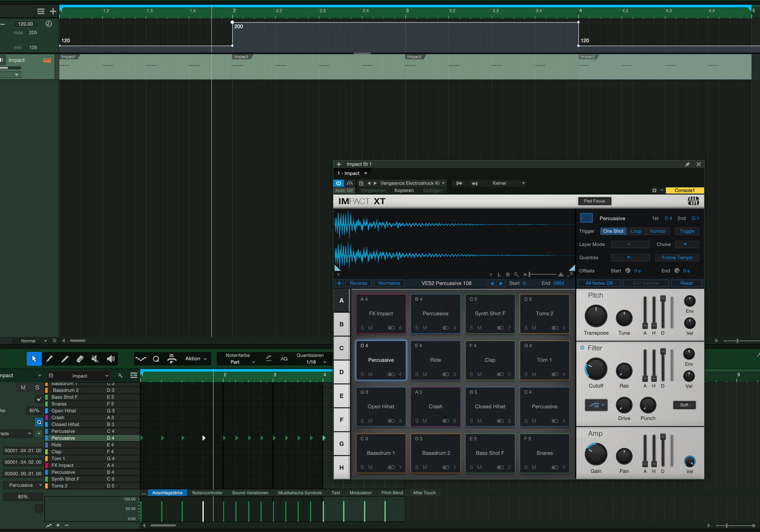This screenshot has width=760, height=532.
Task: Select the Paint brush tool in editor
Action: coord(49,359)
